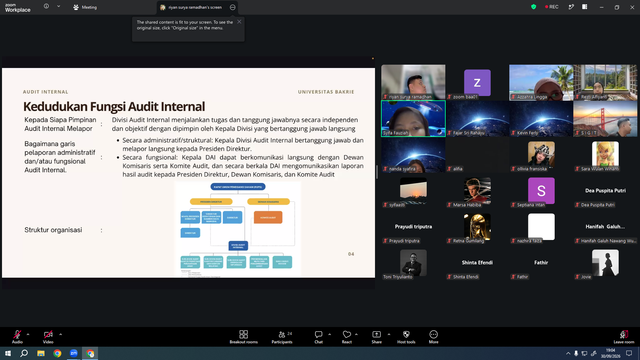Select Kevin Ferly tile

click(x=541, y=118)
